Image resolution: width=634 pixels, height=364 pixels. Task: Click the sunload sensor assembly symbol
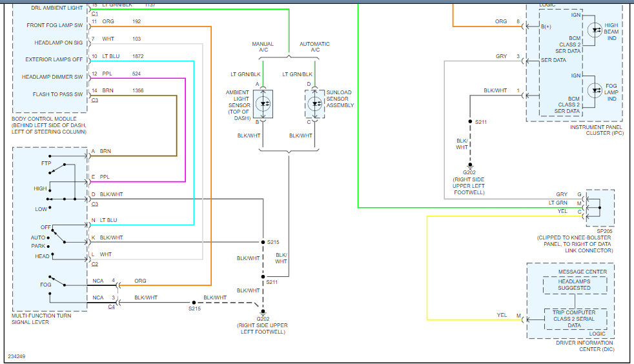click(x=315, y=105)
